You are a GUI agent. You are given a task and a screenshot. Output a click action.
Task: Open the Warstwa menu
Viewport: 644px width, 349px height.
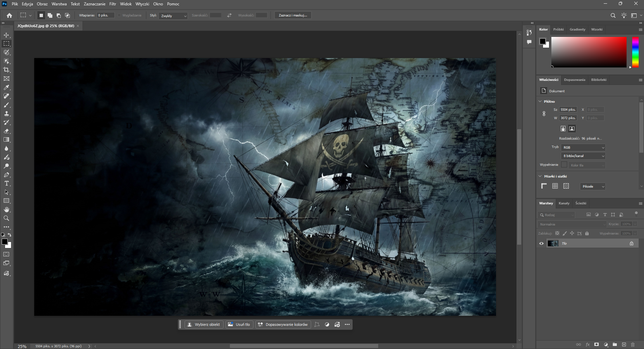[59, 4]
